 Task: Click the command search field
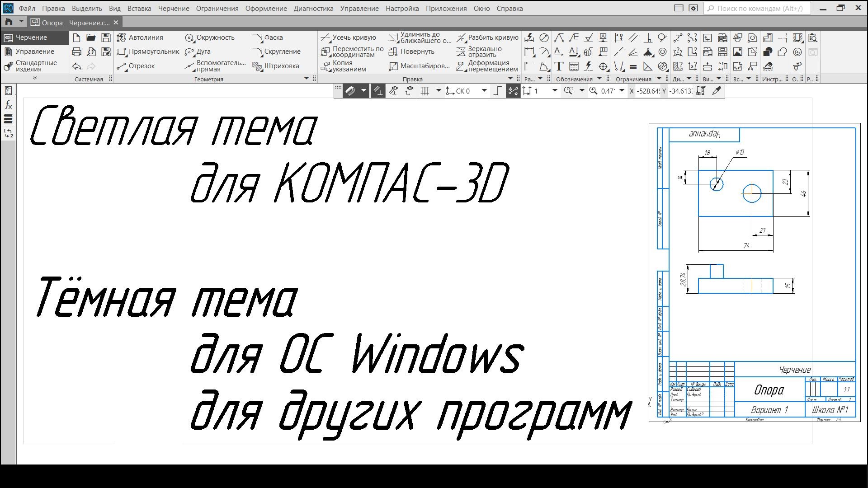757,8
